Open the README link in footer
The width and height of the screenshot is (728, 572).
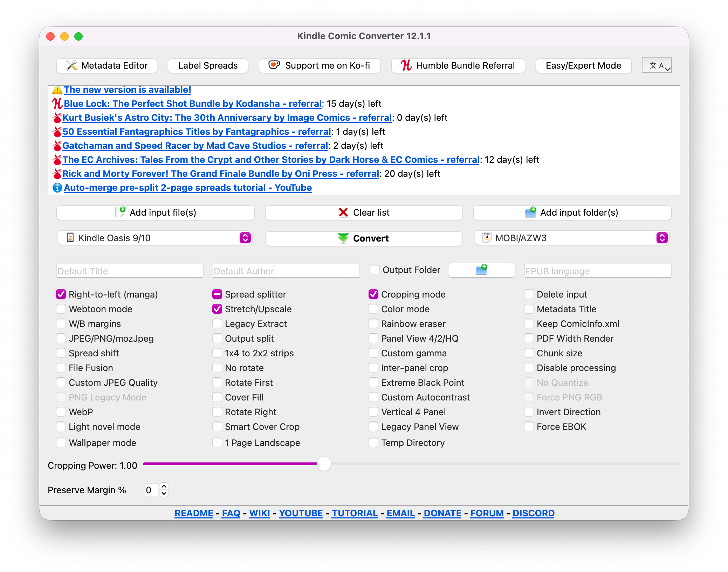tap(194, 513)
